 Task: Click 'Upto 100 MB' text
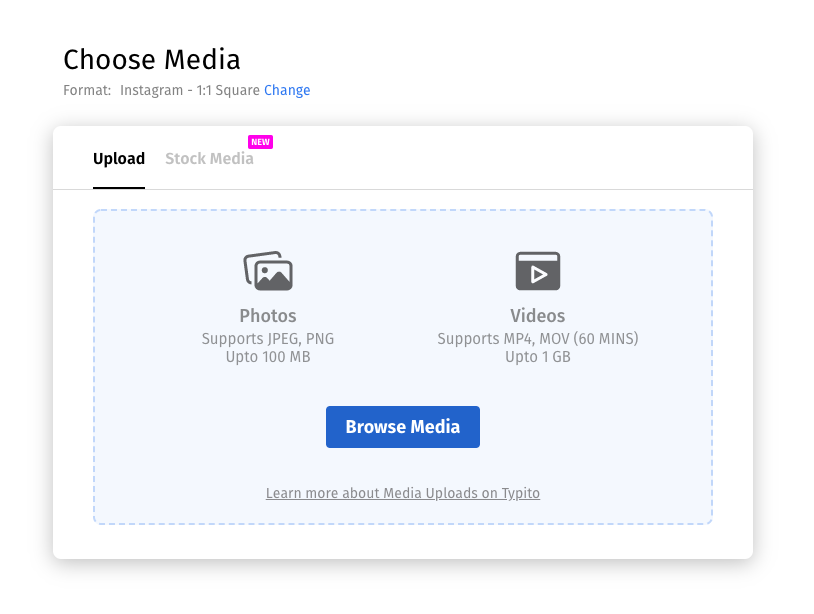click(268, 357)
